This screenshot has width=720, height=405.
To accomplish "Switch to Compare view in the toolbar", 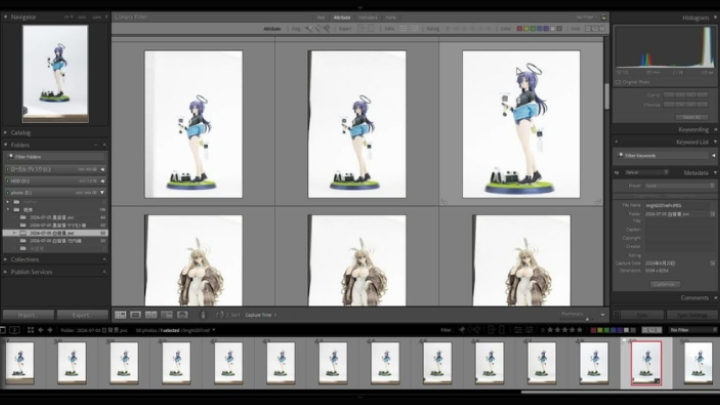I will (151, 315).
